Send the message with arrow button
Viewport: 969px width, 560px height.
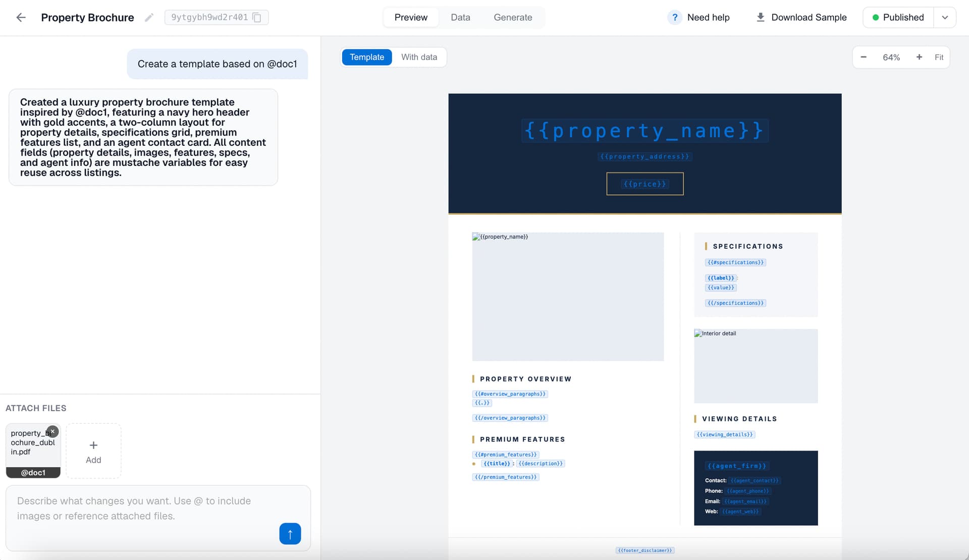point(290,534)
